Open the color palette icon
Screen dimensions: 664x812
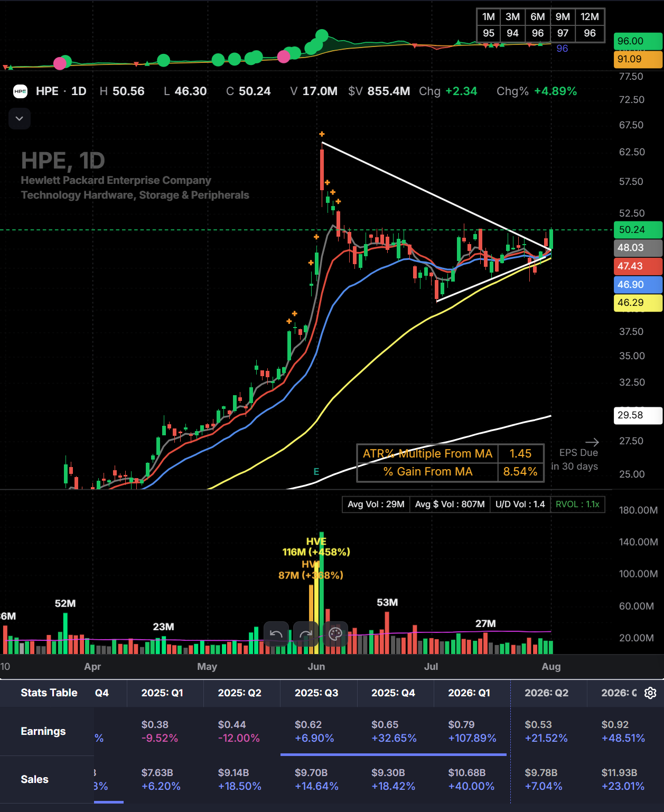335,634
